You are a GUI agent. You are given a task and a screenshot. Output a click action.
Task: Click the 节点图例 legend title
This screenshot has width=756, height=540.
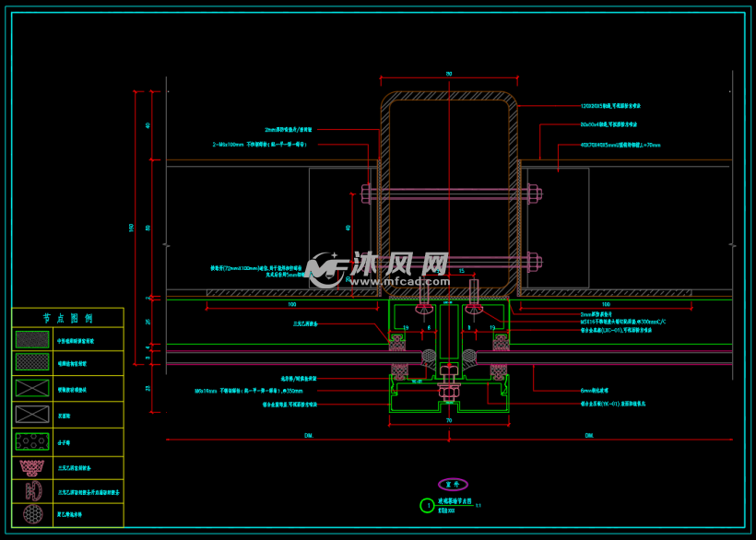[67, 318]
